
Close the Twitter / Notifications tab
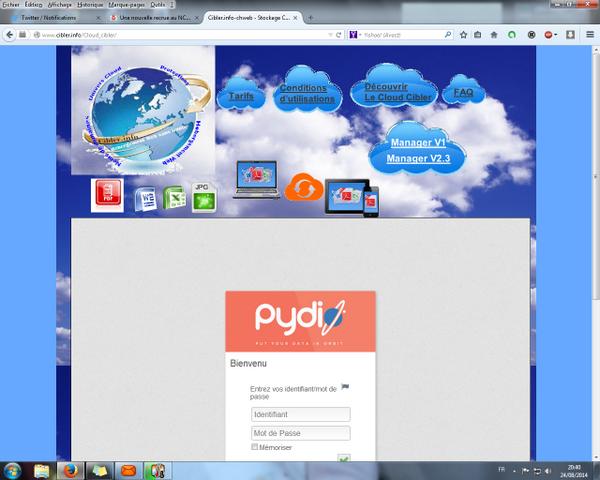[x=98, y=18]
